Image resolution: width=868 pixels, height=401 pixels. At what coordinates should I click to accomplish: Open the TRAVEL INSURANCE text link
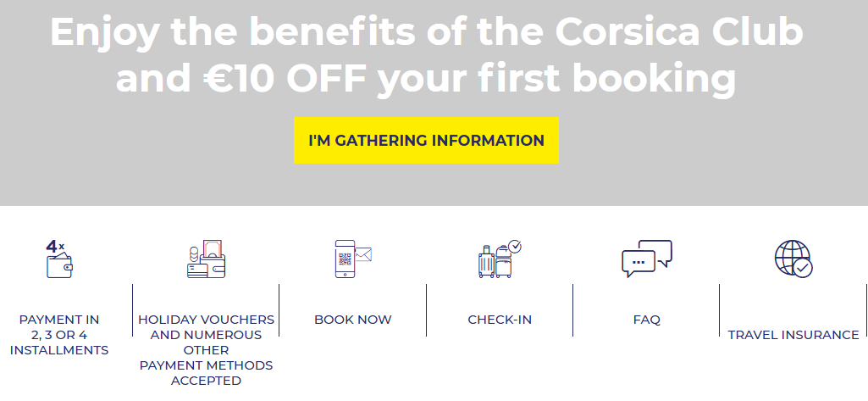click(793, 335)
